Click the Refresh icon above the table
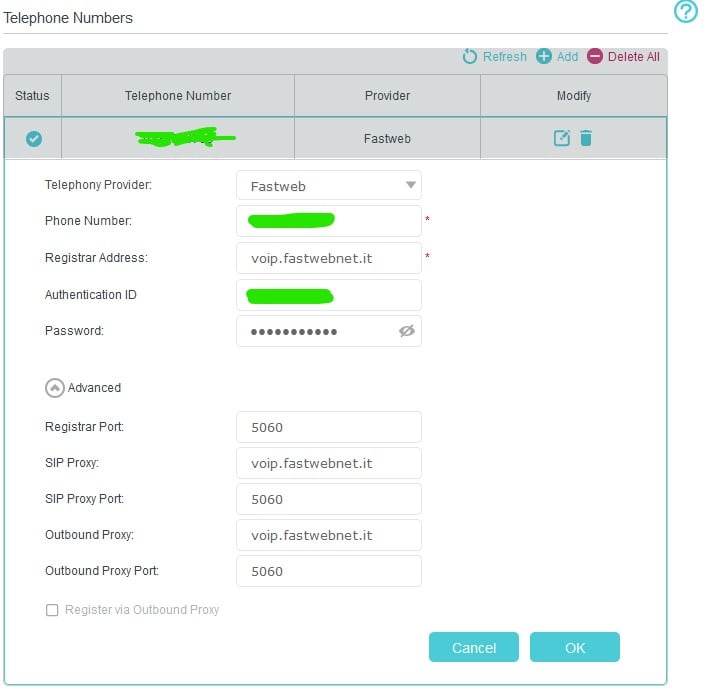The height and width of the screenshot is (699, 711). tap(470, 57)
